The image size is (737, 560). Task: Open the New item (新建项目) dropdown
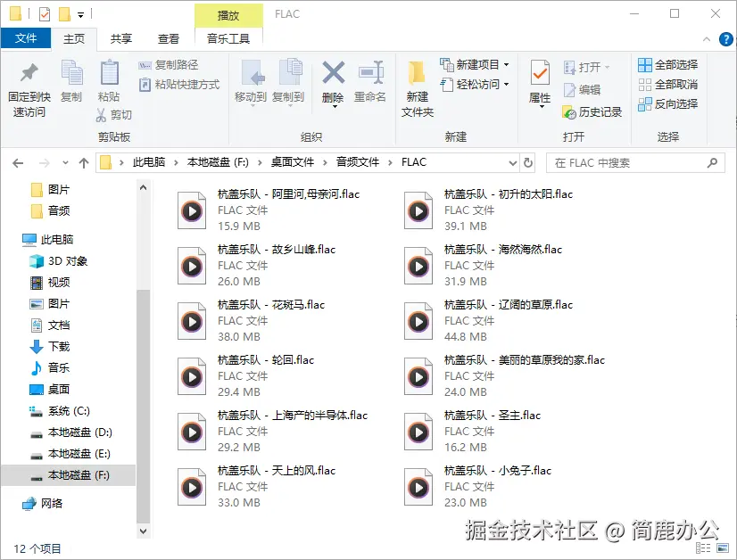tap(475, 64)
